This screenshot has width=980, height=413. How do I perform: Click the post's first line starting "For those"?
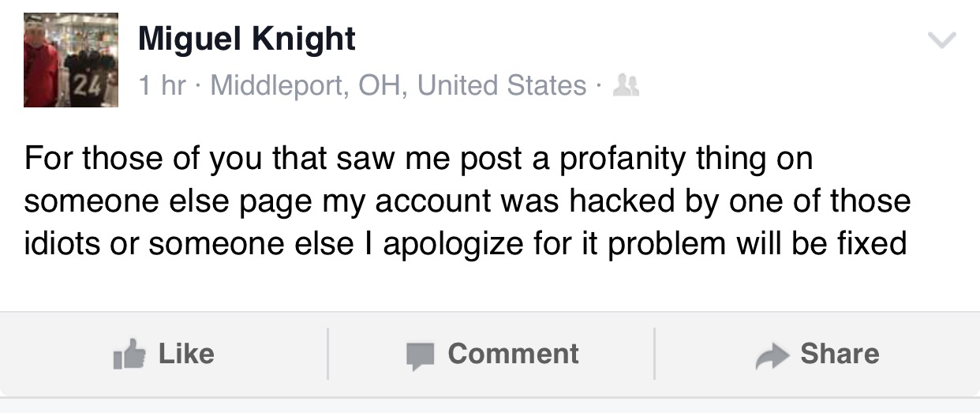tap(418, 159)
